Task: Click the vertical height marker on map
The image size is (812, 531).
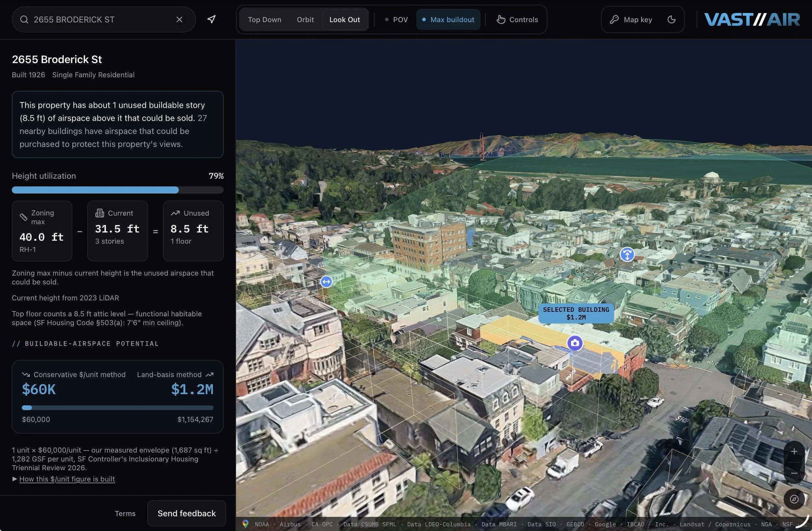Action: tap(627, 254)
